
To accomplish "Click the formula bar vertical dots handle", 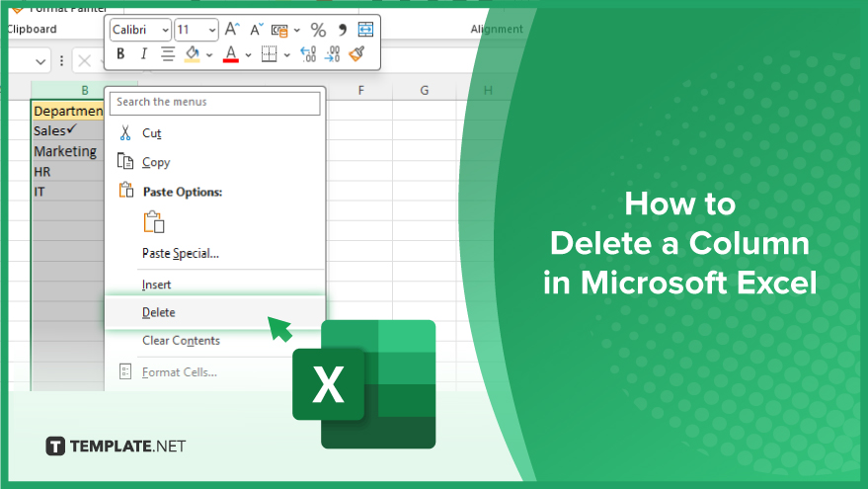I will (x=61, y=61).
